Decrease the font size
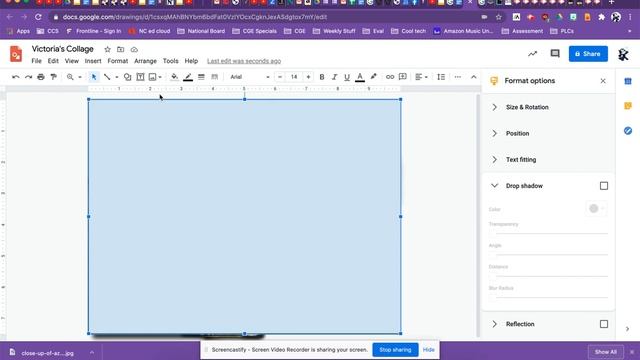Screen dimensions: 640x360 pos(280,77)
